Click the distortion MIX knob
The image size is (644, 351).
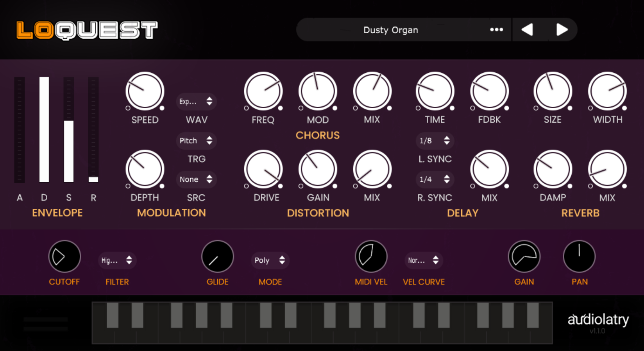372,169
